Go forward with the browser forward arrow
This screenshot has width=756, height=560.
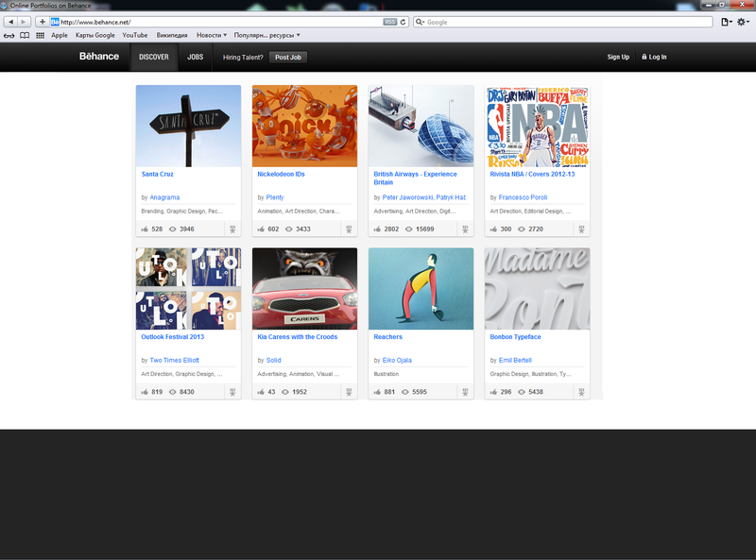(x=24, y=22)
